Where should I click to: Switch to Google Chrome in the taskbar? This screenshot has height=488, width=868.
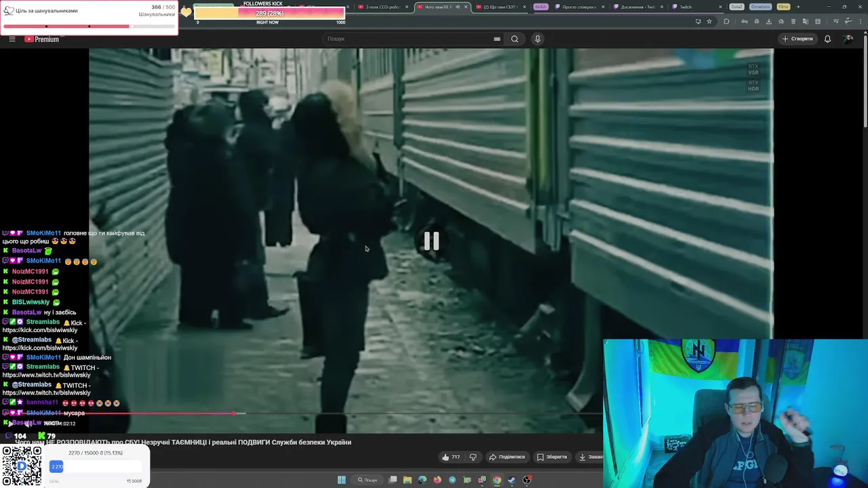[x=497, y=480]
